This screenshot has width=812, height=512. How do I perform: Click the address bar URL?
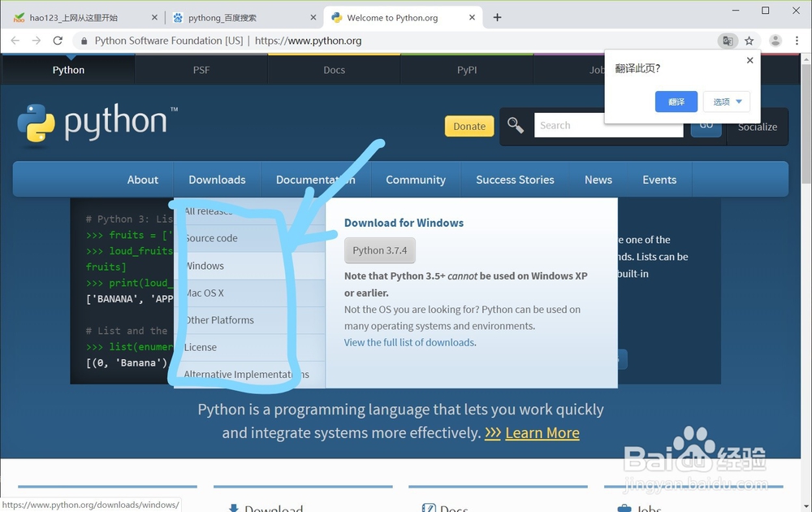click(x=308, y=41)
